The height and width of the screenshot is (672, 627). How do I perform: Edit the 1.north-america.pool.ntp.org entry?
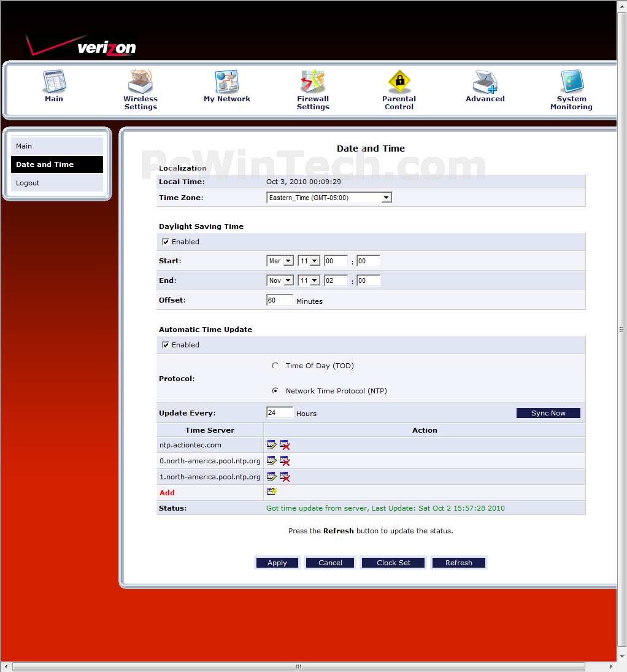271,476
